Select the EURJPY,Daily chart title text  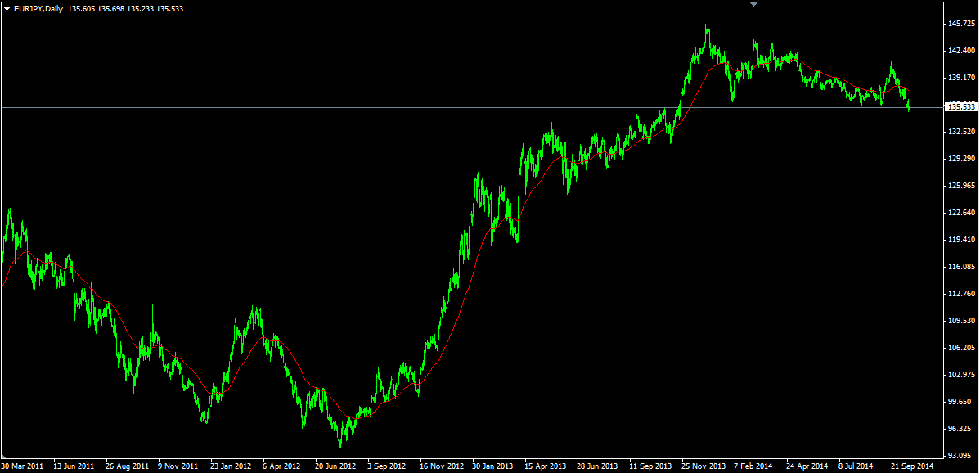coord(38,9)
